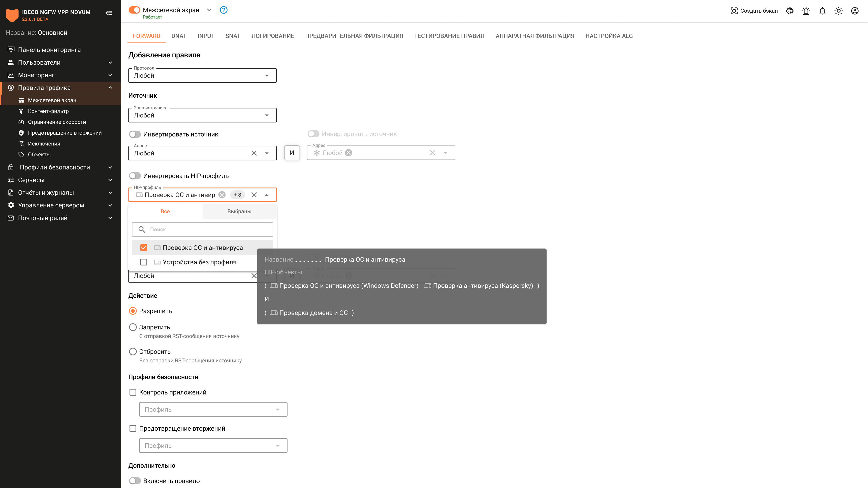868x488 pixels.
Task: Open the user account profile icon
Action: coord(854,11)
